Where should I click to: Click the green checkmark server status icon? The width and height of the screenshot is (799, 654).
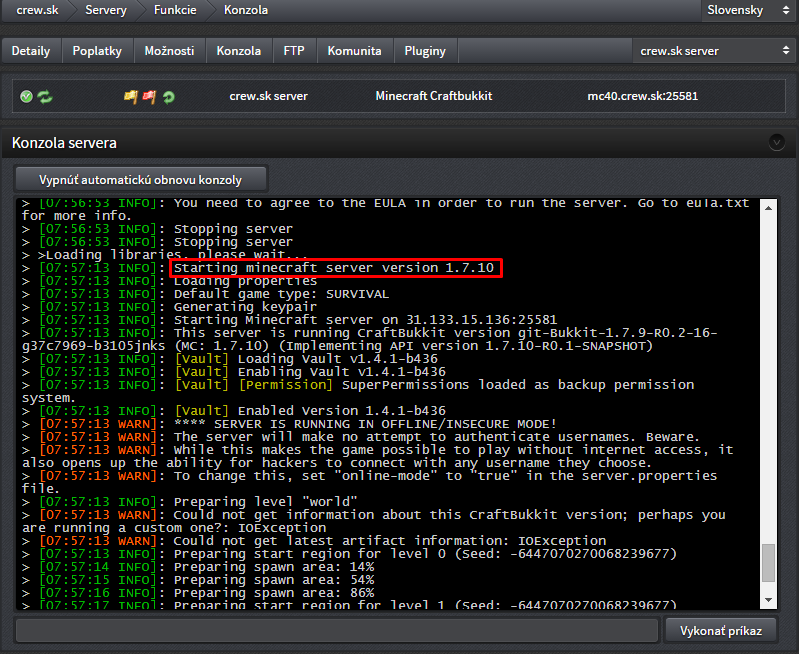pos(26,96)
